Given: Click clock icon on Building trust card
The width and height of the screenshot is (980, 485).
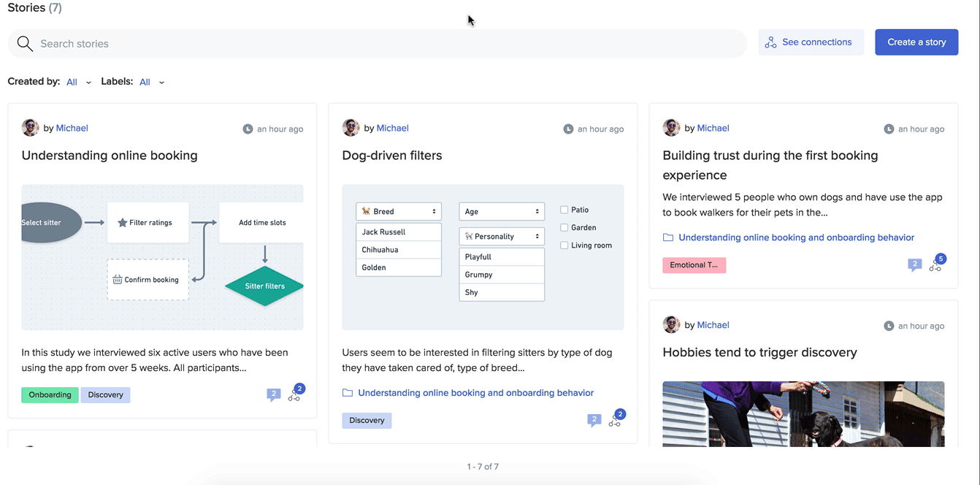Looking at the screenshot, I should click(x=889, y=129).
